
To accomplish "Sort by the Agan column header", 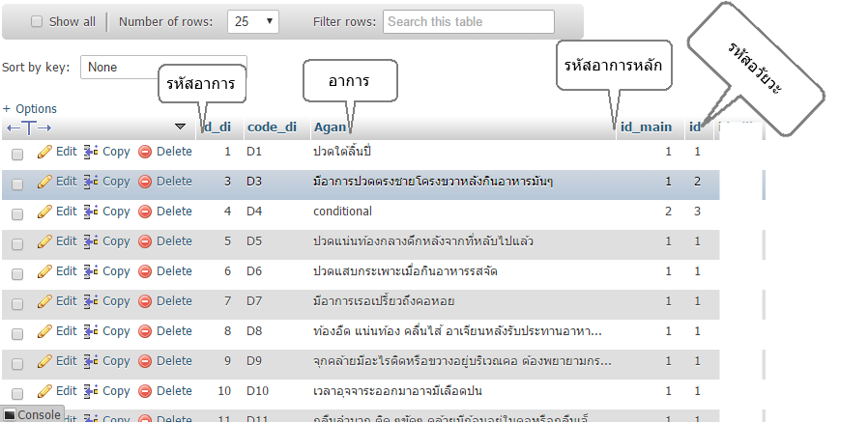I will click(330, 127).
